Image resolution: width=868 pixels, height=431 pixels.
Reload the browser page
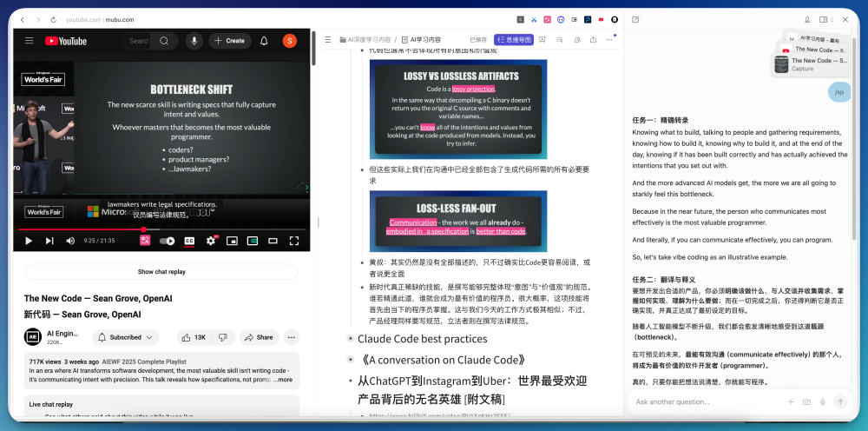(x=53, y=19)
